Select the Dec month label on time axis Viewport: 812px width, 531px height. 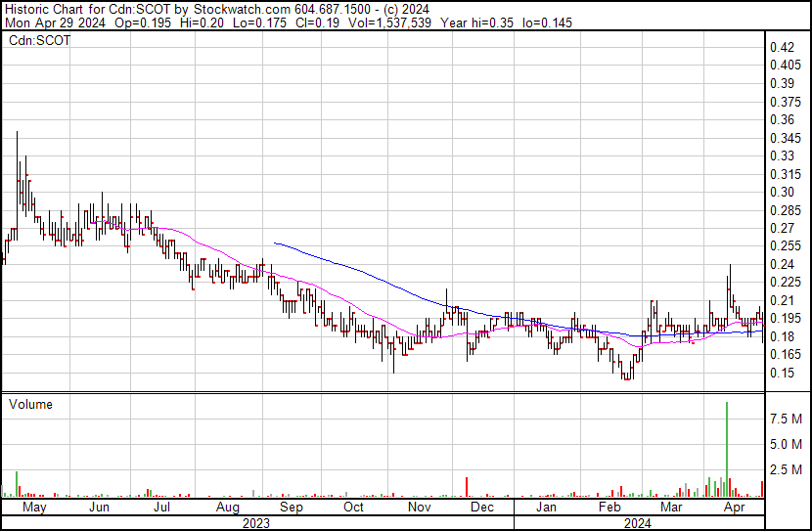[x=480, y=508]
